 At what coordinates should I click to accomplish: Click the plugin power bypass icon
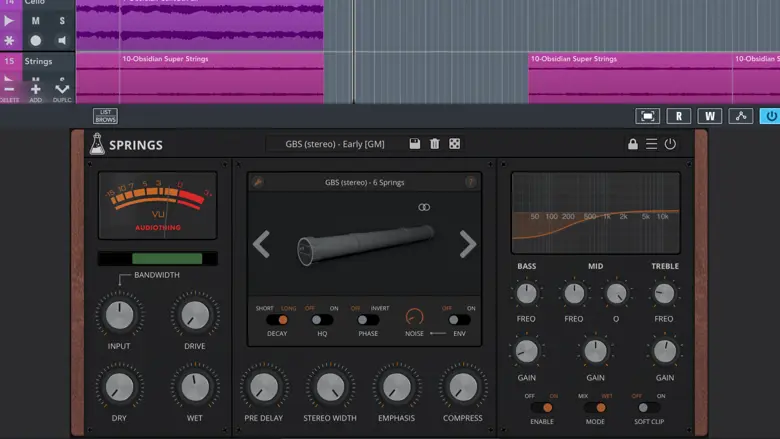tap(670, 144)
